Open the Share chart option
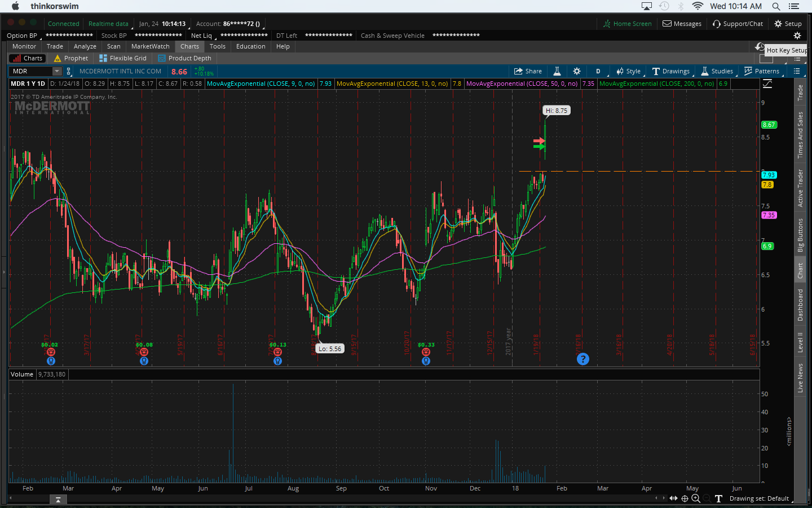The image size is (812, 508). (528, 71)
